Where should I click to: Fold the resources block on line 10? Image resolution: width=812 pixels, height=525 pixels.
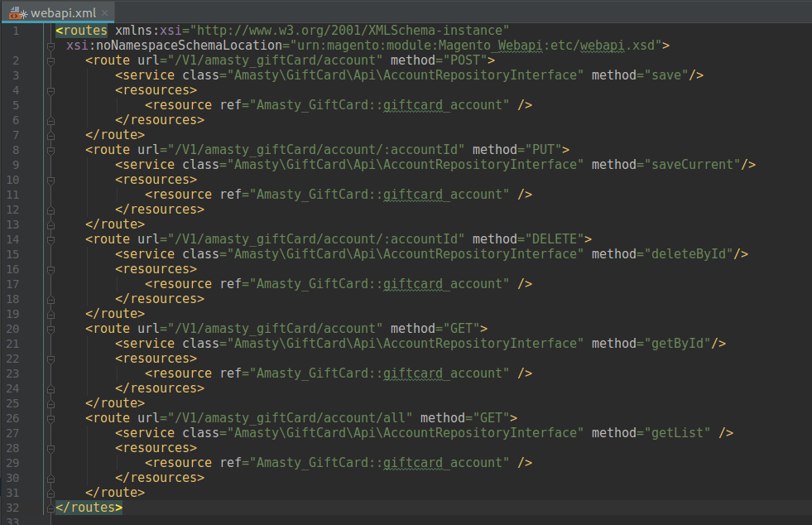tap(50, 180)
